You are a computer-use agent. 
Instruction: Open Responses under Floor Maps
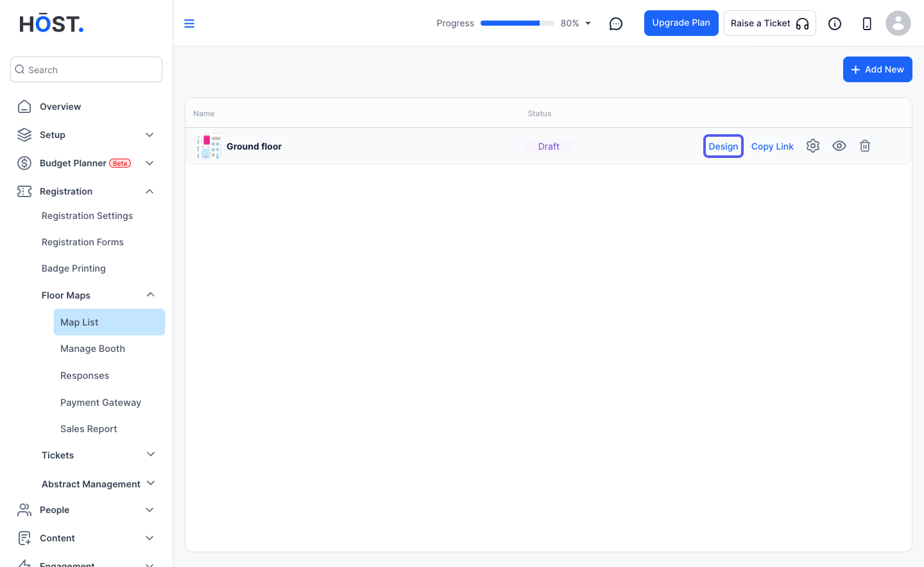85,376
